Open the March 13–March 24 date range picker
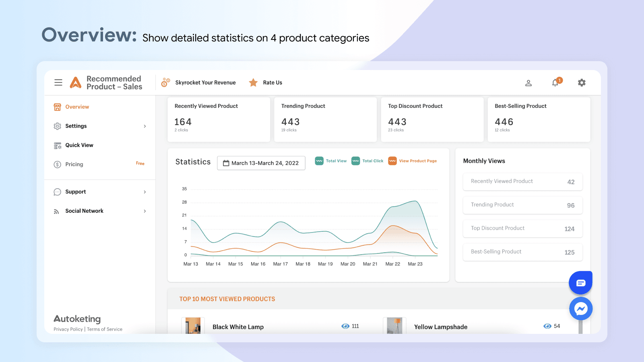This screenshot has height=362, width=644. pos(261,163)
